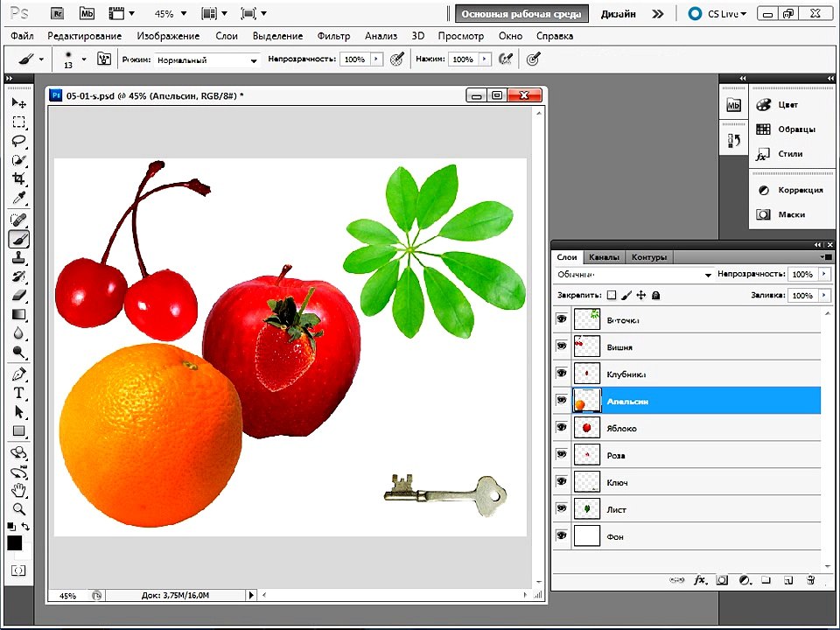Select the Clone Stamp tool
This screenshot has height=630, width=840.
click(18, 257)
